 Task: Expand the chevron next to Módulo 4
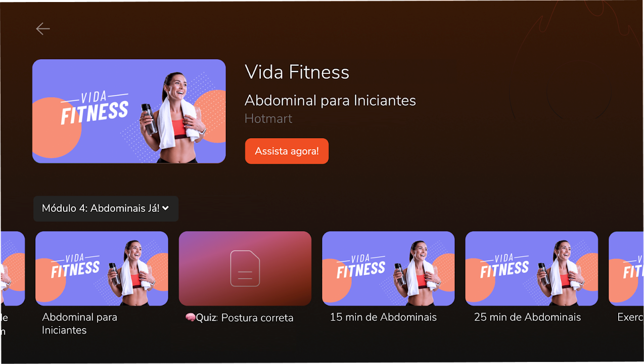pyautogui.click(x=165, y=208)
